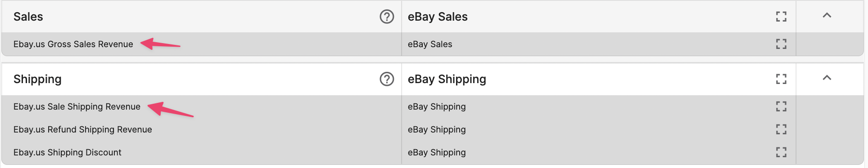The height and width of the screenshot is (168, 868).
Task: Click eBay Shipping mapping for Shipping Discount
Action: tap(437, 152)
